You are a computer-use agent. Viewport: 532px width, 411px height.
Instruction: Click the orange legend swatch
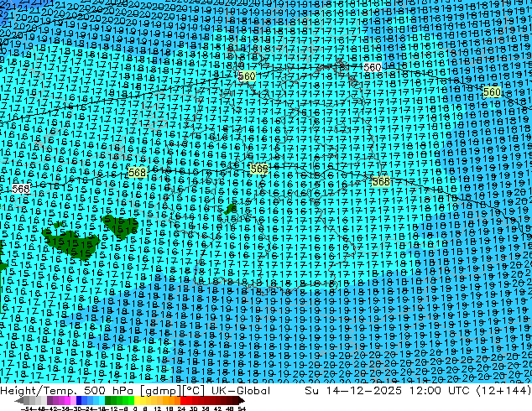172,400
